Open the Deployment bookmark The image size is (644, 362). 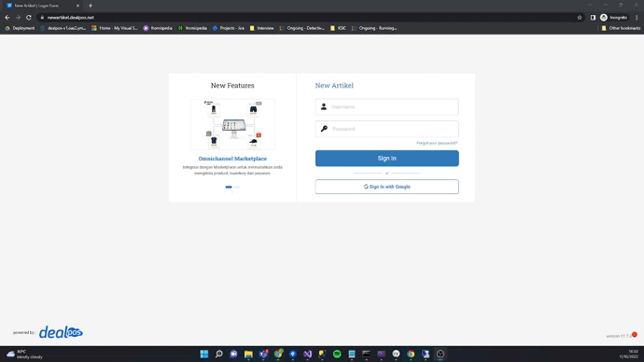point(20,28)
